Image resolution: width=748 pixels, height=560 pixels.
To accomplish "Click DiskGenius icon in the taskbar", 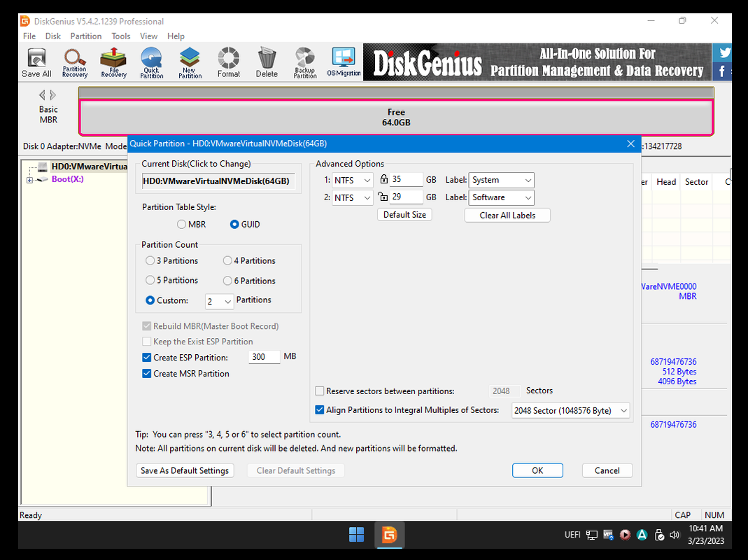I will [389, 534].
